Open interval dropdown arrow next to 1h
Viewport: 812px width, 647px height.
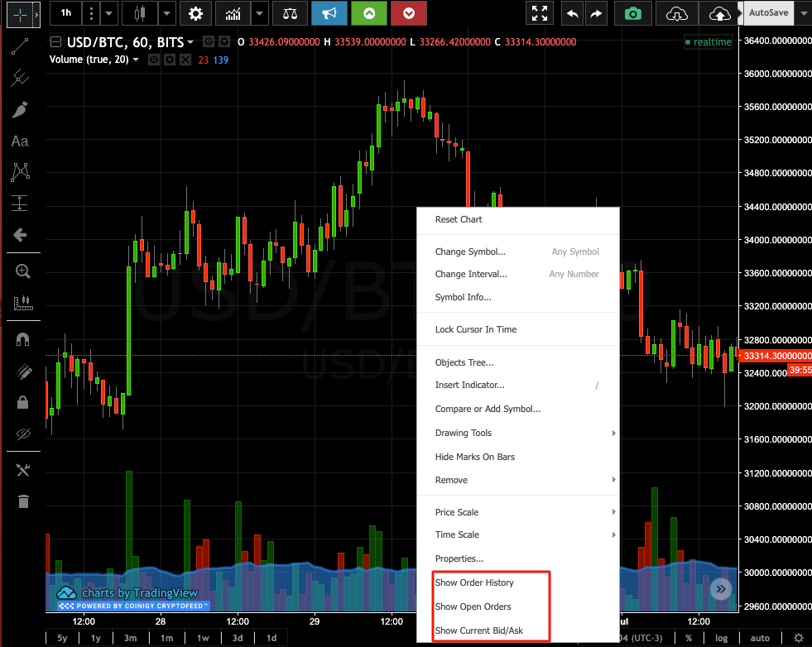coord(108,13)
